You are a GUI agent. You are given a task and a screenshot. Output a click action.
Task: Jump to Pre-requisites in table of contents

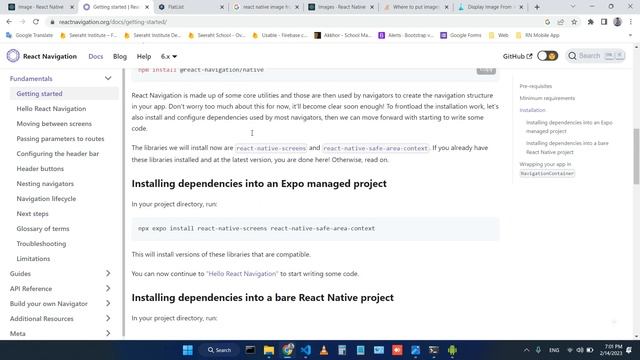[536, 86]
